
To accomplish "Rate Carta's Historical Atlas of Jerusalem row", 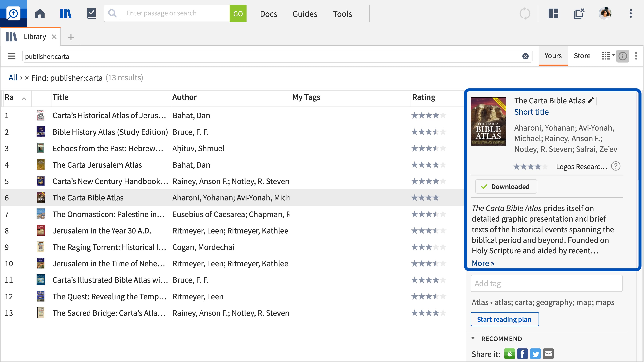I will pos(428,115).
